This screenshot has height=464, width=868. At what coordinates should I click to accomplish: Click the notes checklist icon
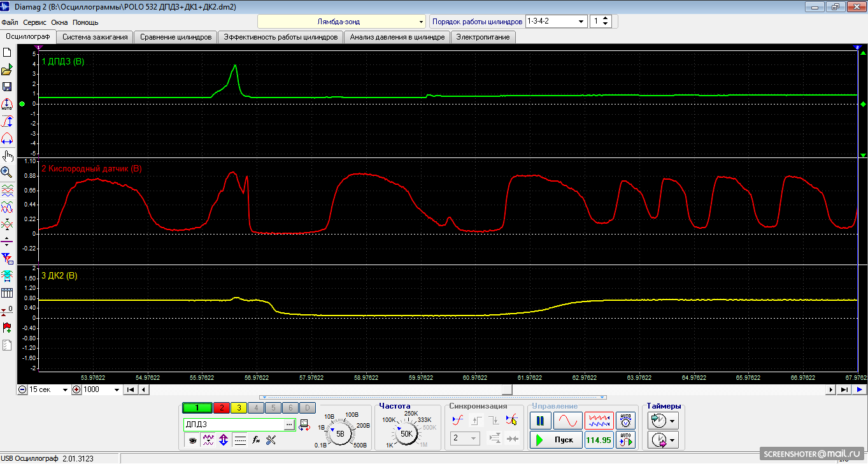7,345
